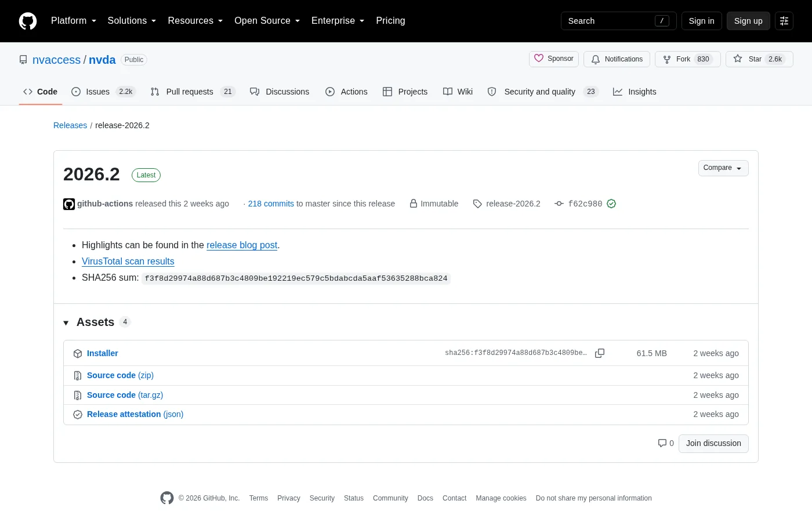Viewport: 812px width, 522px height.
Task: Open the Security and quality tab
Action: 543,92
